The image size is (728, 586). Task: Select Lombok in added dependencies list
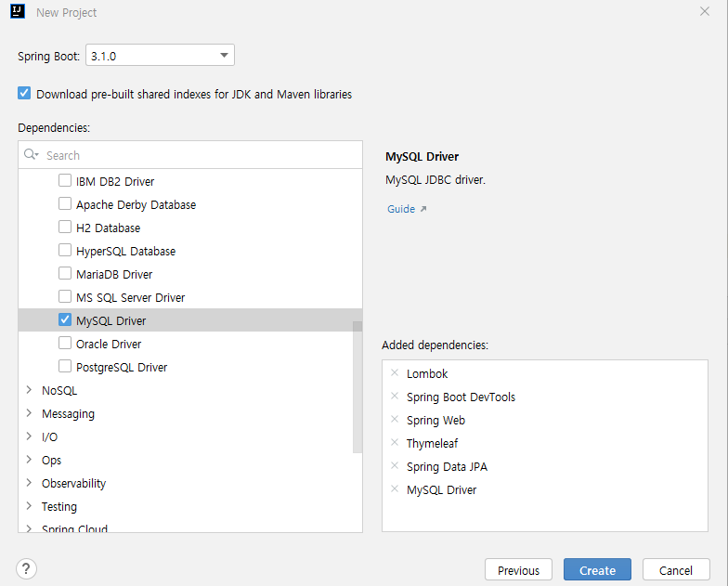pyautogui.click(x=427, y=373)
